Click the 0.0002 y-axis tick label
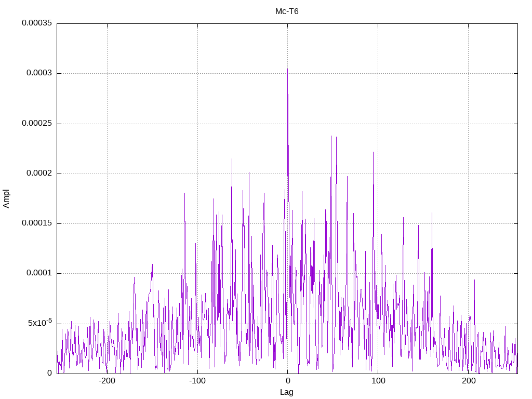Viewport: 532px width, 399px height. pyautogui.click(x=39, y=173)
